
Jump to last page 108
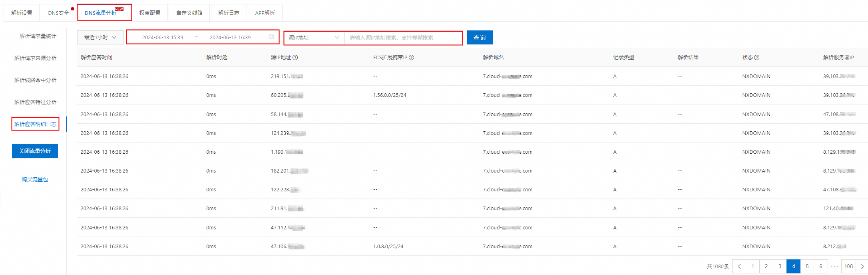(x=848, y=266)
